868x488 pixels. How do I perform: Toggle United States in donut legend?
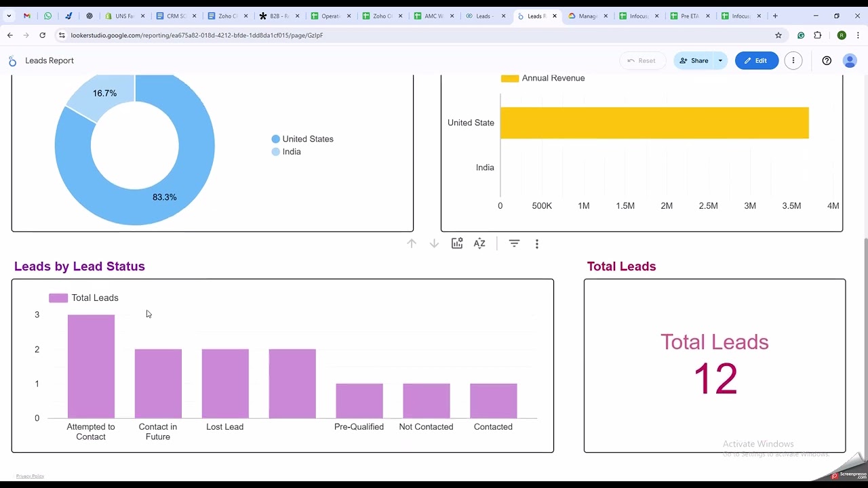pyautogui.click(x=302, y=139)
